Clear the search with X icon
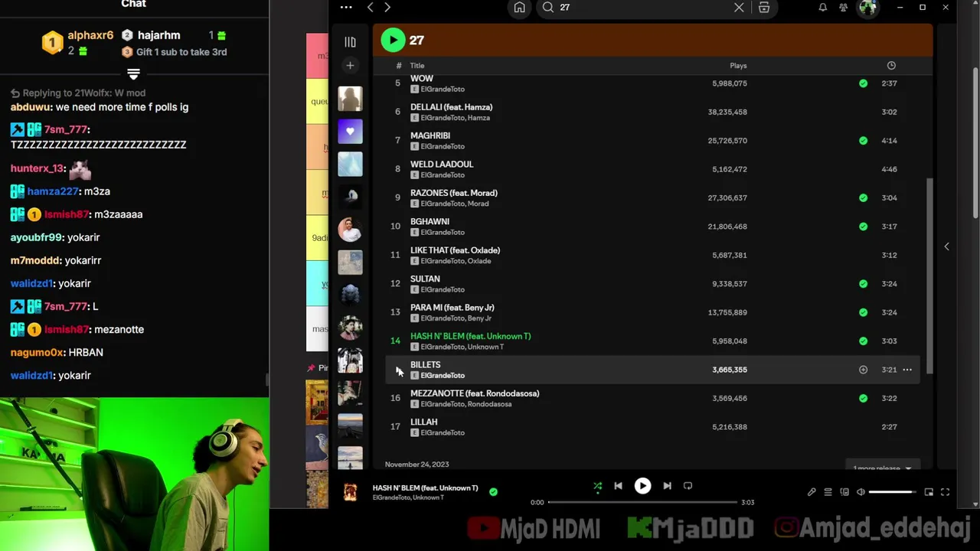The image size is (980, 551). [739, 8]
